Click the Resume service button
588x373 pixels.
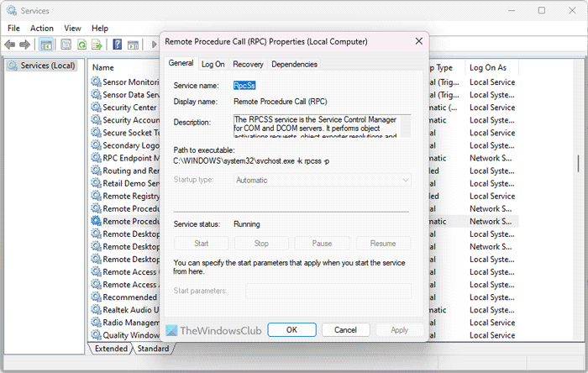pos(383,244)
